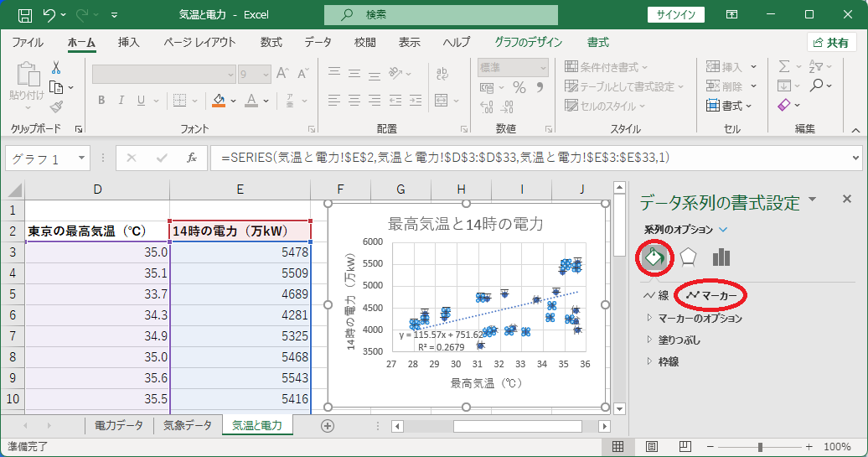The width and height of the screenshot is (868, 457).
Task: Click the Merge and Center icon
Action: click(x=442, y=101)
